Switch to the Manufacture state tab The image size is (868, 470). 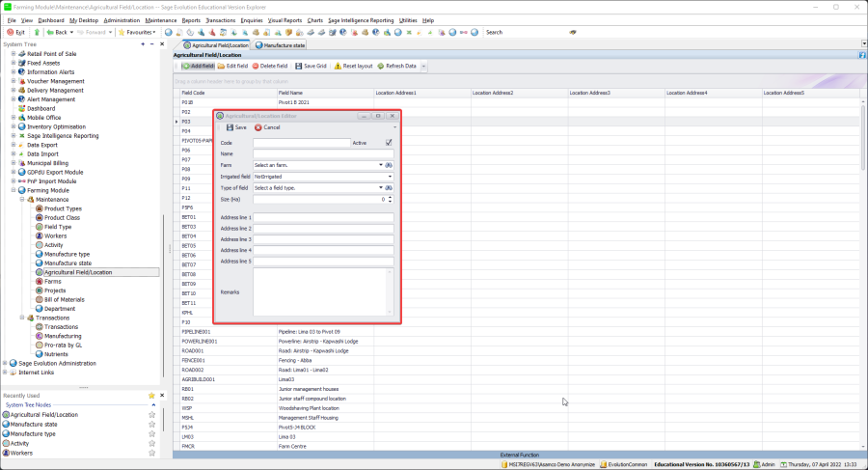284,44
